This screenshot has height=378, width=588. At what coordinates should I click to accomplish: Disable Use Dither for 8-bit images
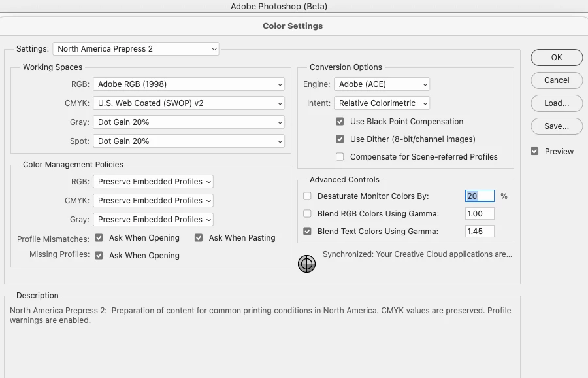(340, 139)
